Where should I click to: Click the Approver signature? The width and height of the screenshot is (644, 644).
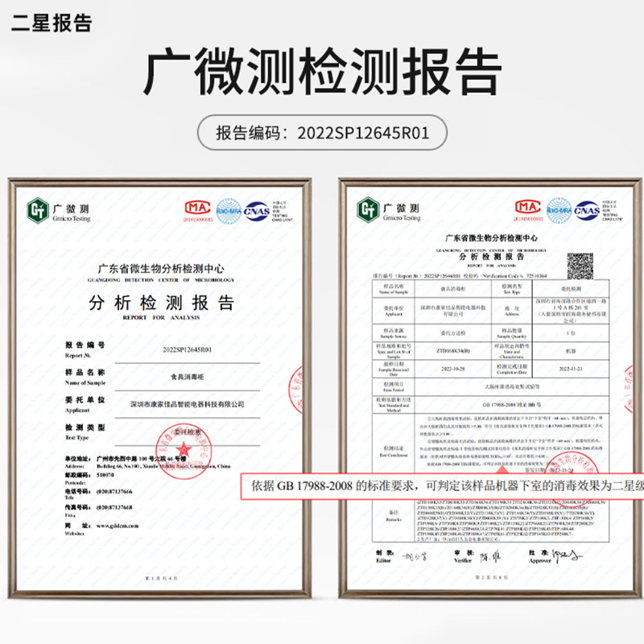(568, 555)
